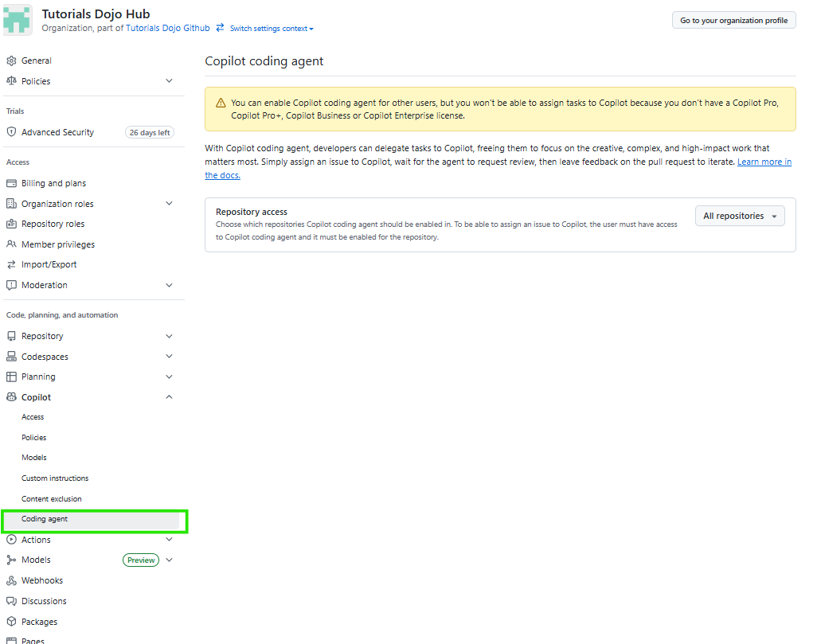817x644 pixels.
Task: Open Learn more in the docs link
Action: point(764,162)
